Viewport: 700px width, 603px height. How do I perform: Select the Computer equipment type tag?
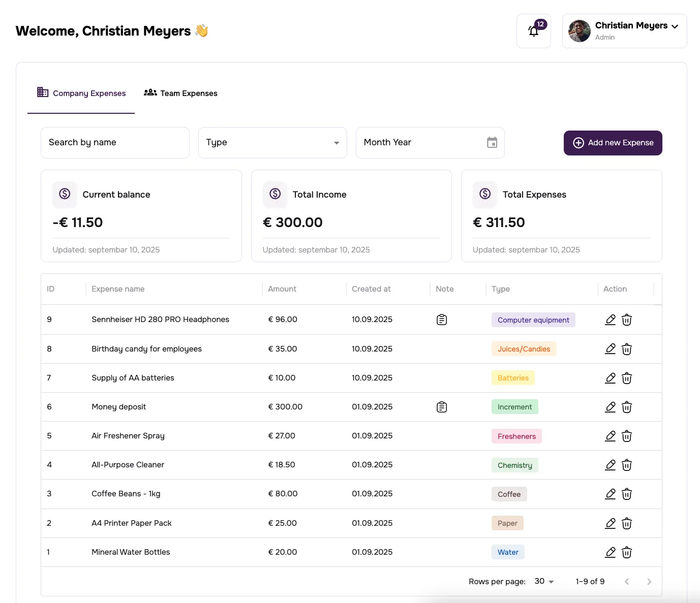[533, 320]
